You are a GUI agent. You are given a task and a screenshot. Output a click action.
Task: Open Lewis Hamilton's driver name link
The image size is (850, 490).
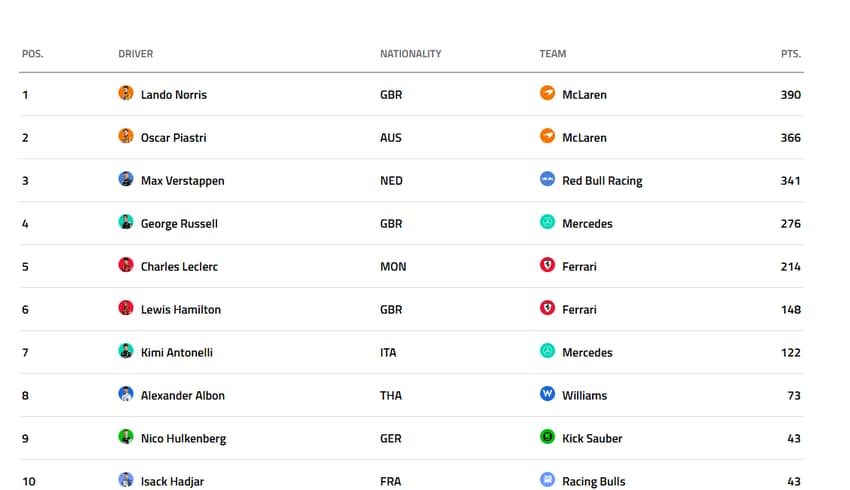181,310
